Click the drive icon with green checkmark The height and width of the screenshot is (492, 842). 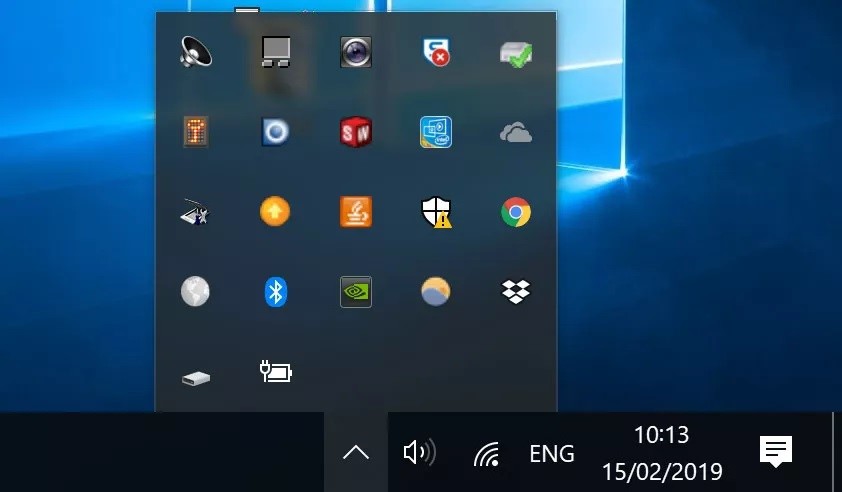click(x=516, y=52)
